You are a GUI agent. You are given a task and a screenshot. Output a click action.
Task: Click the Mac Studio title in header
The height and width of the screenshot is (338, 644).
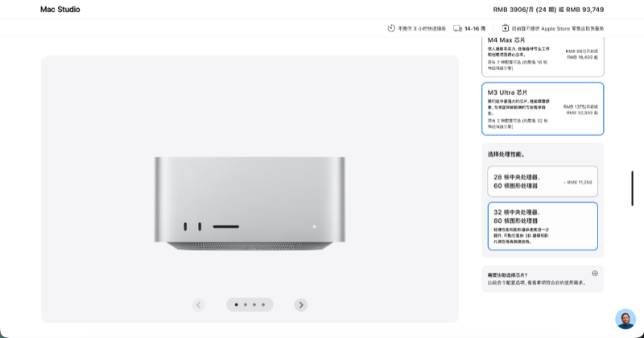tap(60, 10)
